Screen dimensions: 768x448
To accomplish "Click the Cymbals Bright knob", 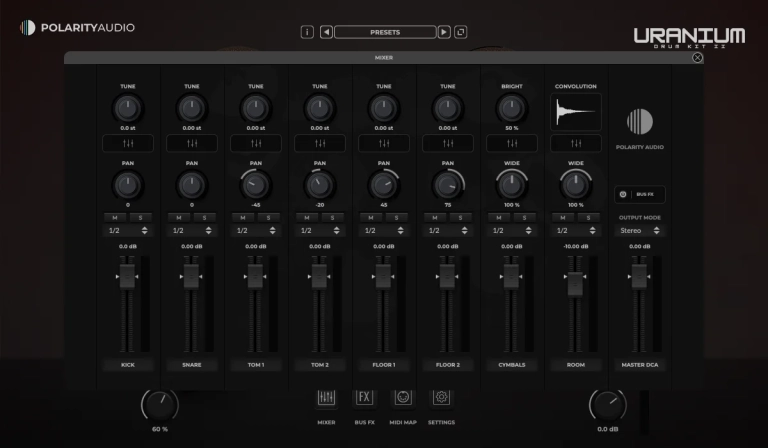I will [512, 108].
